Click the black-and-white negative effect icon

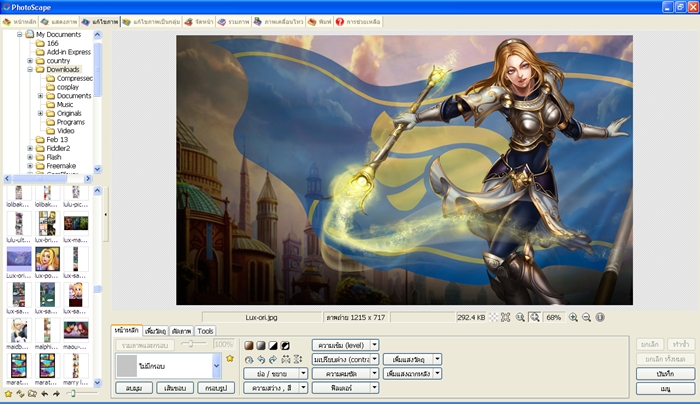click(285, 345)
